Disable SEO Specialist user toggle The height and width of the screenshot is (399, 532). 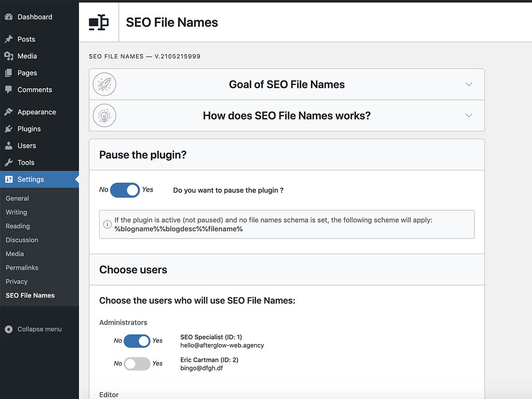pyautogui.click(x=137, y=341)
